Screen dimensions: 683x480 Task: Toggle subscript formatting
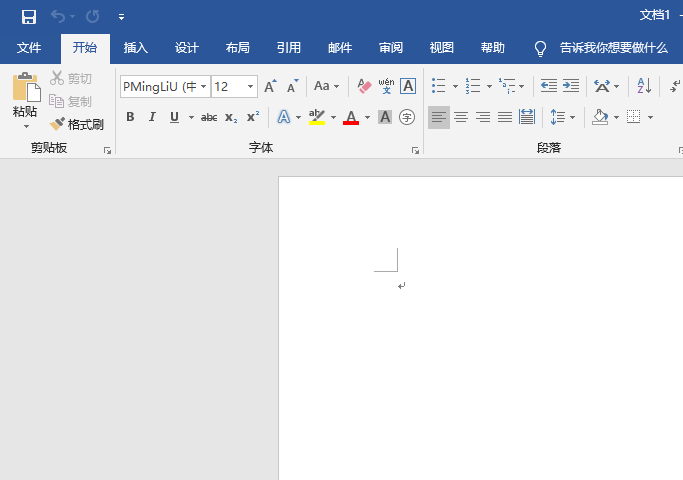click(x=231, y=117)
